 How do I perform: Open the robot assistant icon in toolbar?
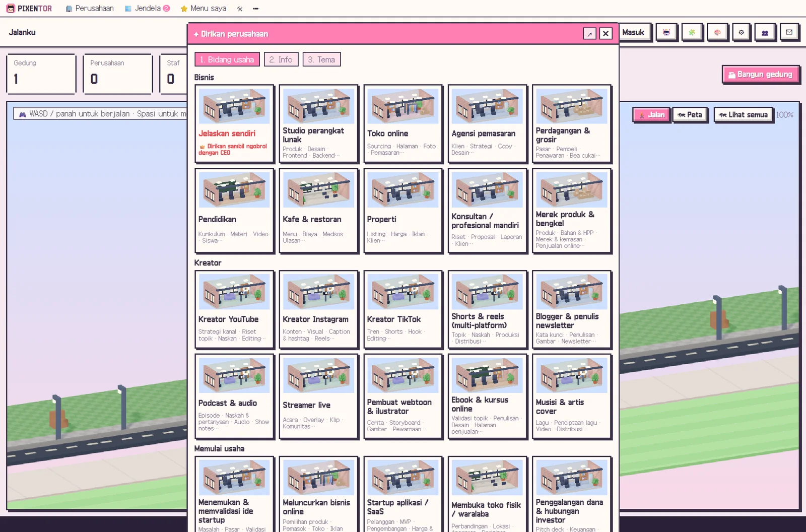(x=666, y=32)
